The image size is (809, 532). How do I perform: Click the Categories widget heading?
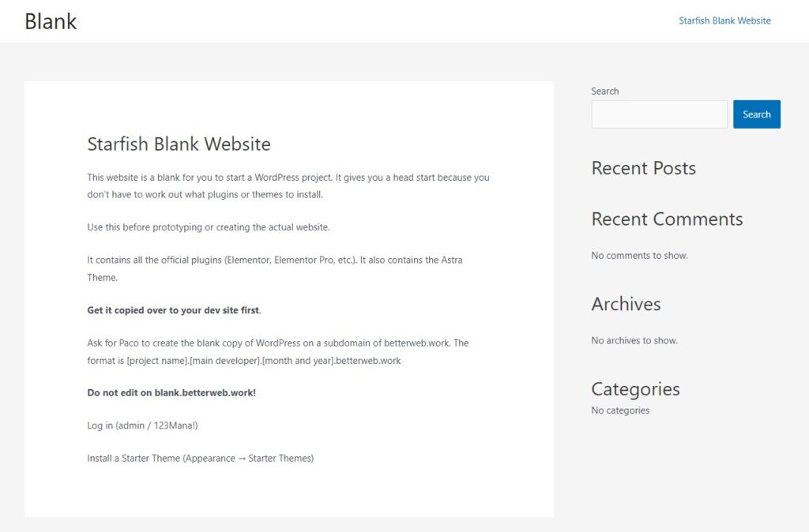click(x=635, y=389)
